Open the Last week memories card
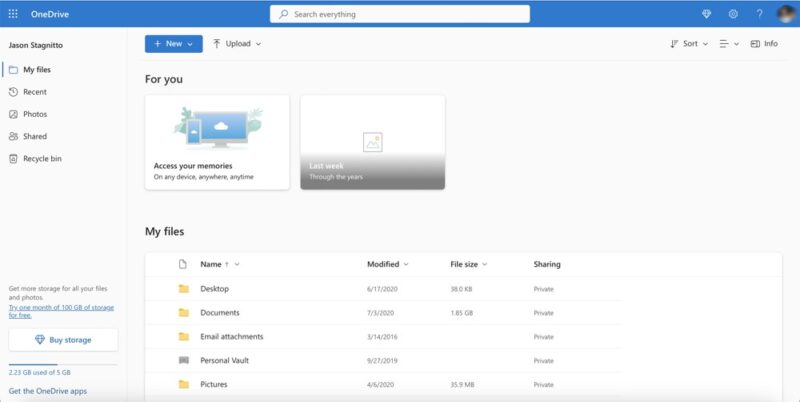The width and height of the screenshot is (800, 402). 372,142
